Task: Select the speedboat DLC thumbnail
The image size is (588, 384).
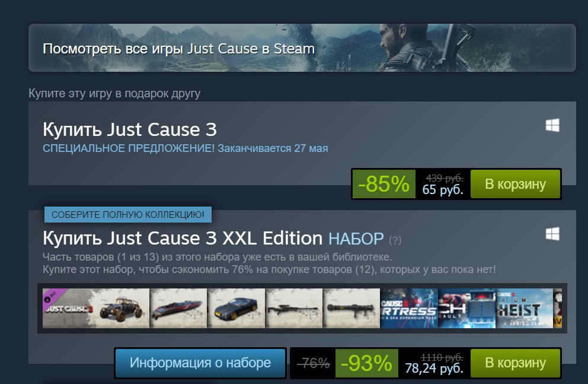Action: (x=178, y=308)
